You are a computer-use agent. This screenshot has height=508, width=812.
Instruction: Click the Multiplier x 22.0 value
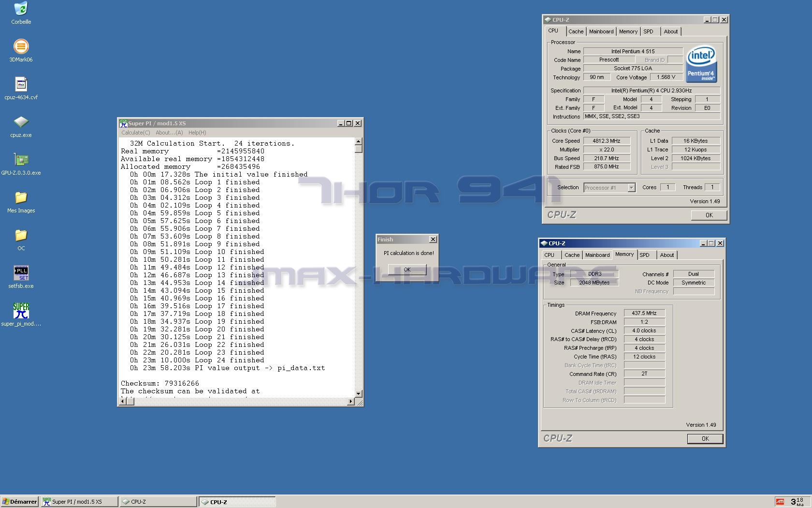point(607,149)
